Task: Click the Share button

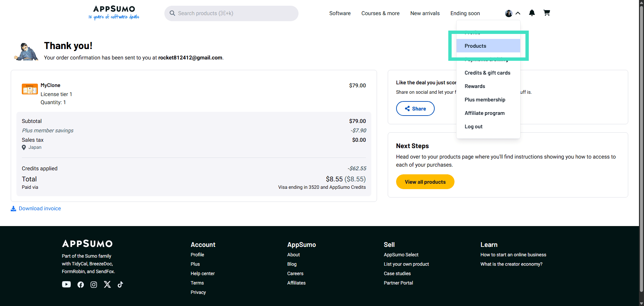Action: (x=415, y=109)
